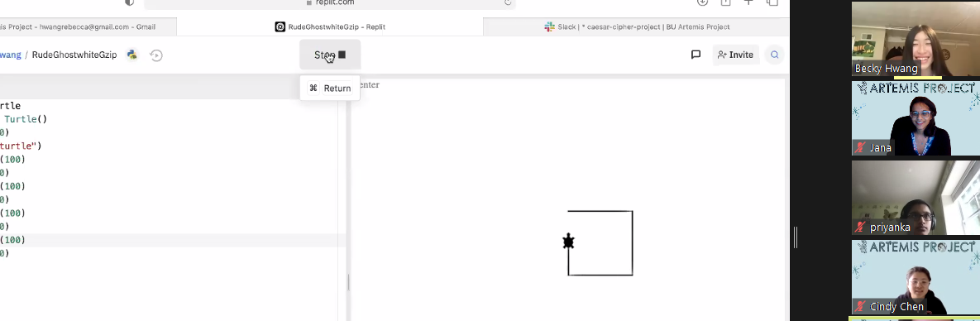Open the version history icon
This screenshot has height=321, width=980.
point(156,55)
